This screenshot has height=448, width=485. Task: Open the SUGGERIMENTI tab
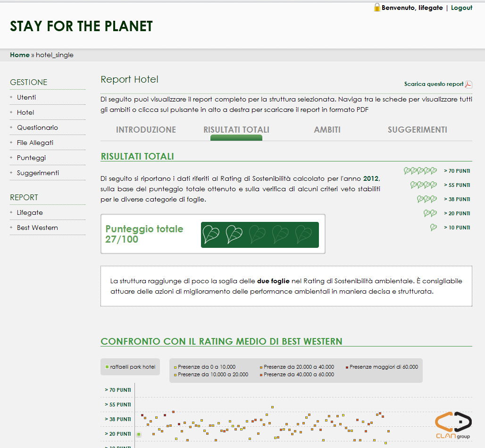tap(418, 130)
